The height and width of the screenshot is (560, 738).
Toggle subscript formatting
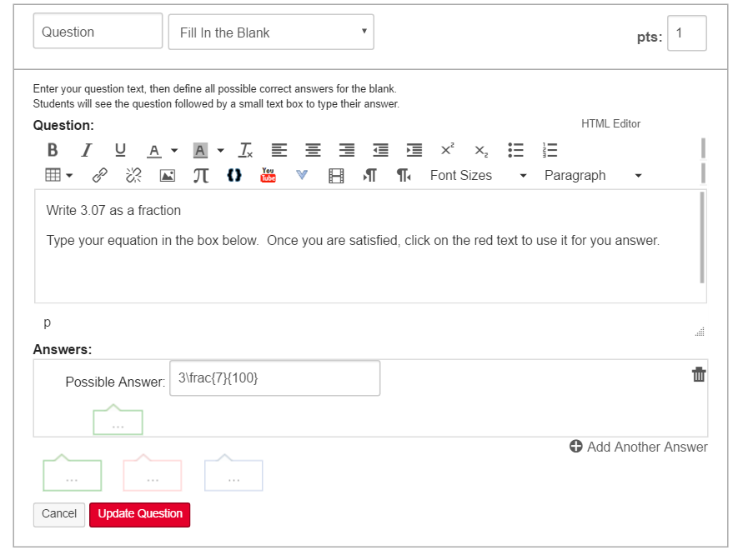coord(481,150)
